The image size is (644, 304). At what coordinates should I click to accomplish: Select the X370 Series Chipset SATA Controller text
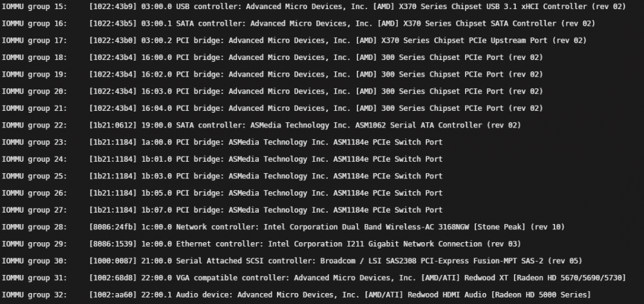click(479, 24)
